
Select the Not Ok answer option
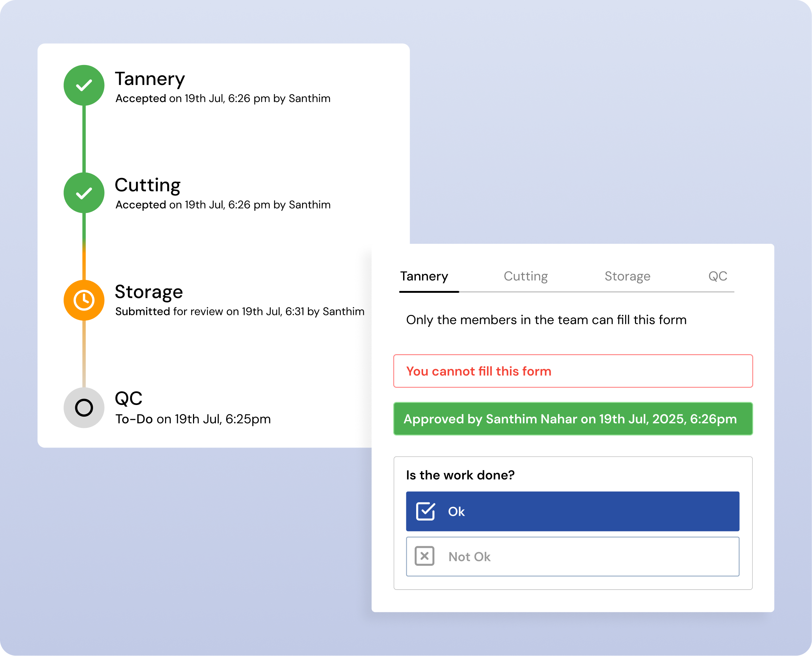pos(572,556)
